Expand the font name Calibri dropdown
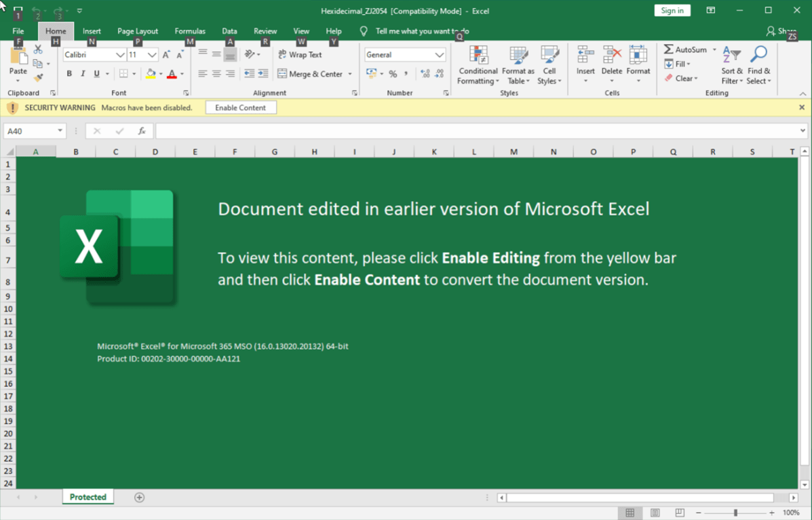Image resolution: width=812 pixels, height=520 pixels. [x=119, y=54]
